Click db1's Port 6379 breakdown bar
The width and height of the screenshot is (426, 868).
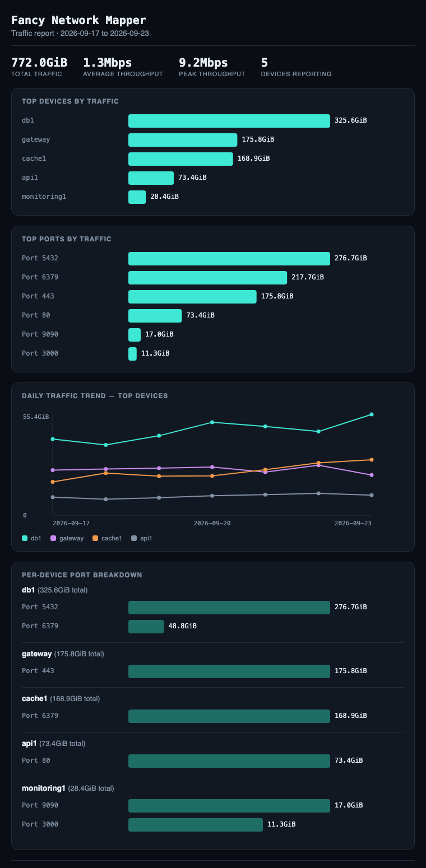pyautogui.click(x=146, y=626)
